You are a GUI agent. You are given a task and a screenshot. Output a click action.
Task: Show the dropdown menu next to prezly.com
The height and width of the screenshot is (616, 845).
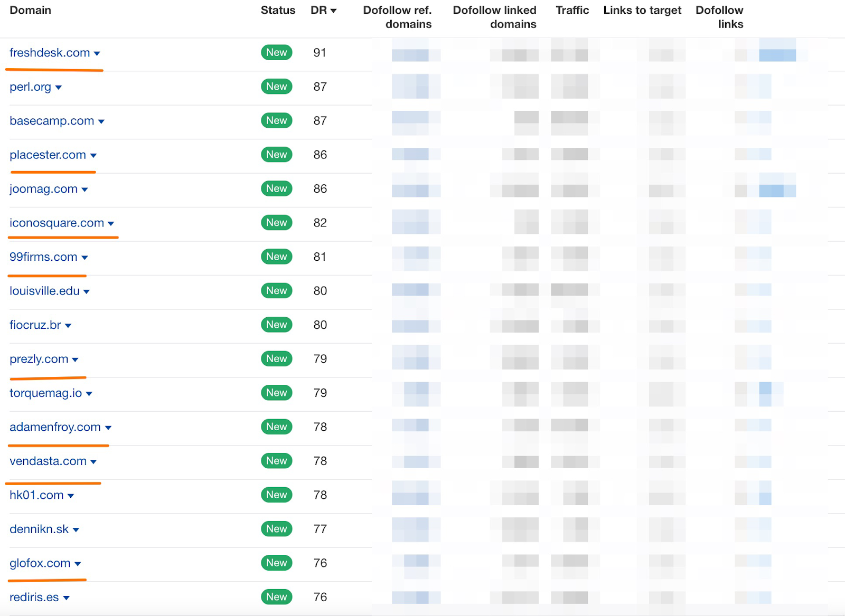(x=75, y=360)
